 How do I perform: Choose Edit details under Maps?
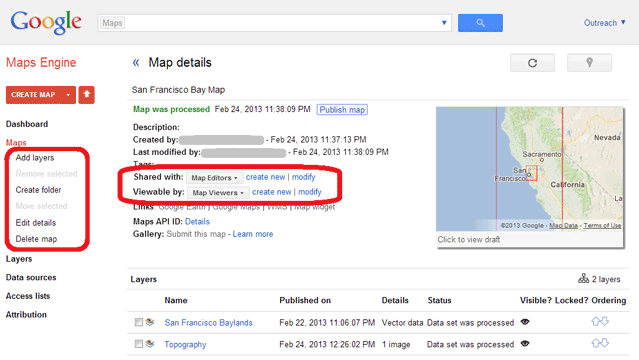coord(36,223)
